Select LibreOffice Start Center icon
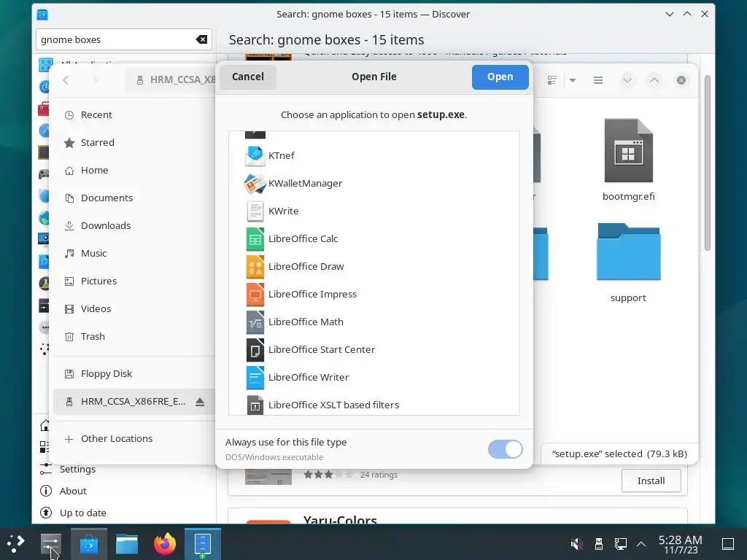This screenshot has height=560, width=747. click(x=255, y=349)
